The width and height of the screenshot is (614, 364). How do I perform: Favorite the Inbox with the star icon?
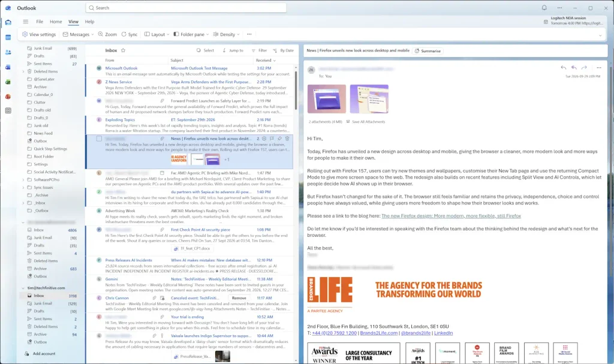[123, 50]
